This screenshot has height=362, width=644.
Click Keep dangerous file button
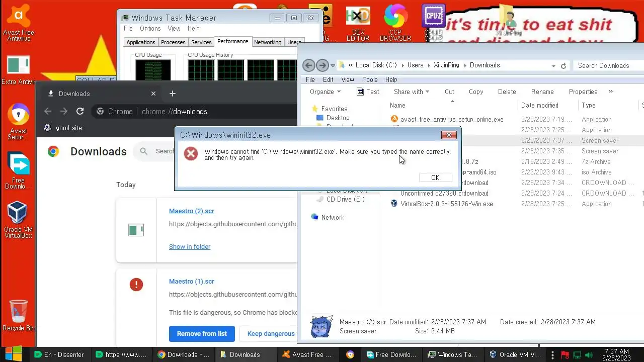(271, 334)
